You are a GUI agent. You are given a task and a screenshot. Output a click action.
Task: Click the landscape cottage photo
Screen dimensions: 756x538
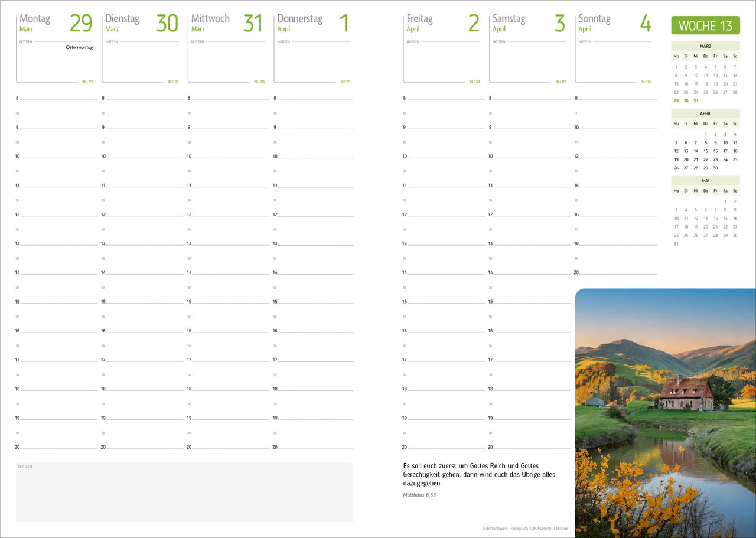[666, 413]
